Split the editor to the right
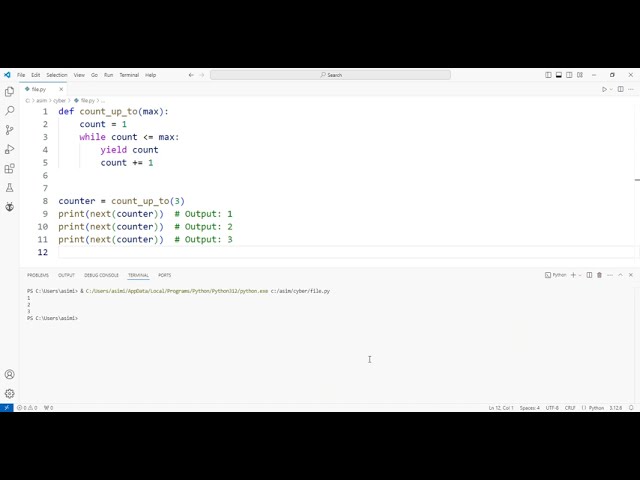Screen dimensions: 640x480 [620, 89]
